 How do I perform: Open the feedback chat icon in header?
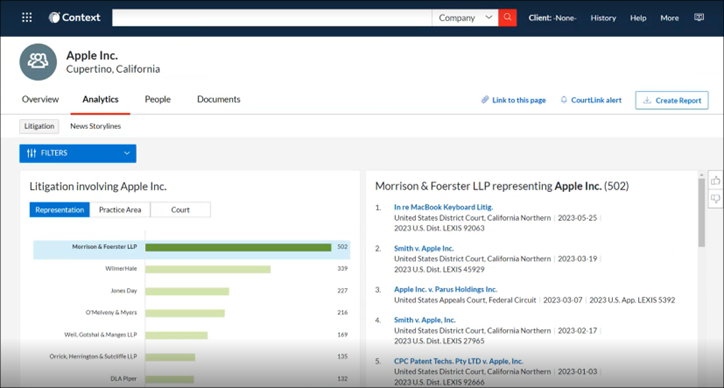tap(699, 18)
